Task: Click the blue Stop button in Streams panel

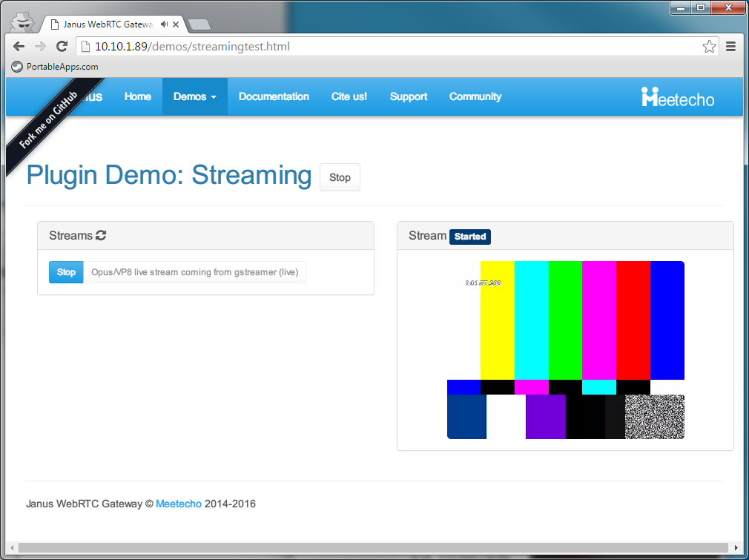Action: (67, 272)
